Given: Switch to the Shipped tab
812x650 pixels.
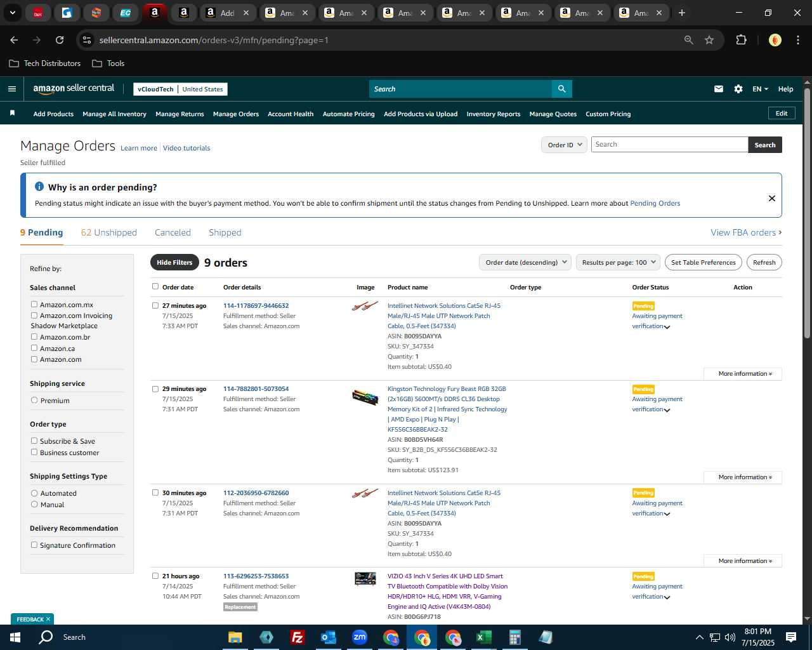Looking at the screenshot, I should [x=225, y=232].
